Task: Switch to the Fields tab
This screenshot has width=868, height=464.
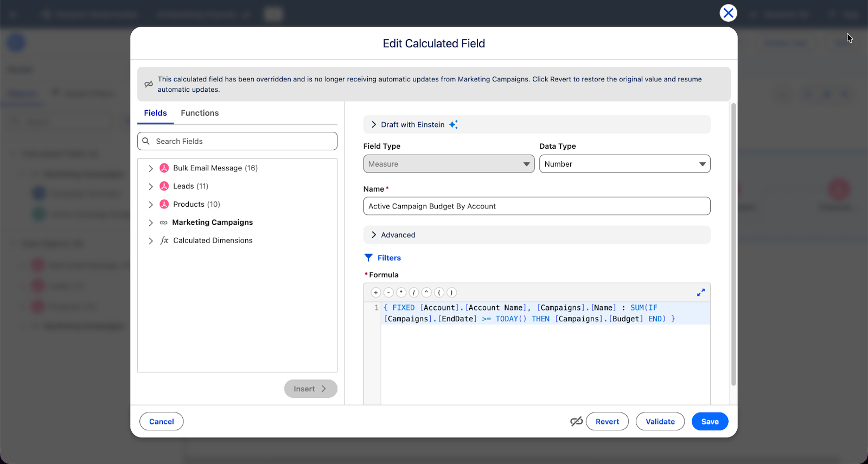Action: [x=155, y=113]
